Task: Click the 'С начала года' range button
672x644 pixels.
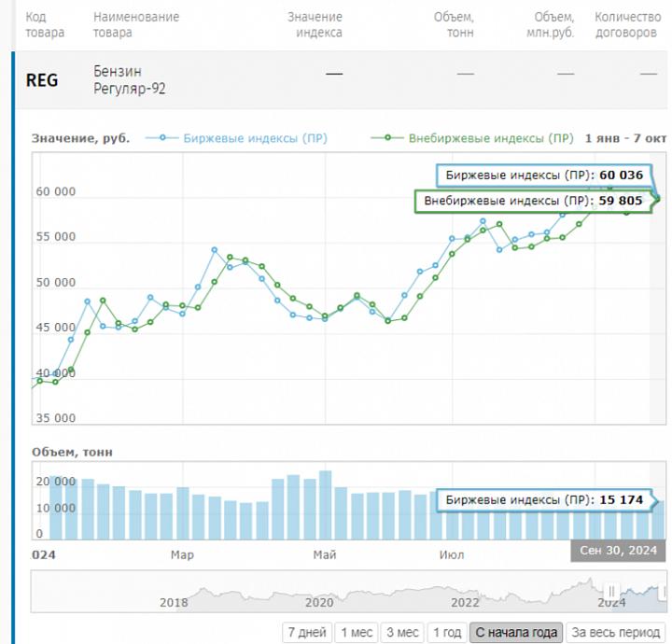Action: (516, 633)
